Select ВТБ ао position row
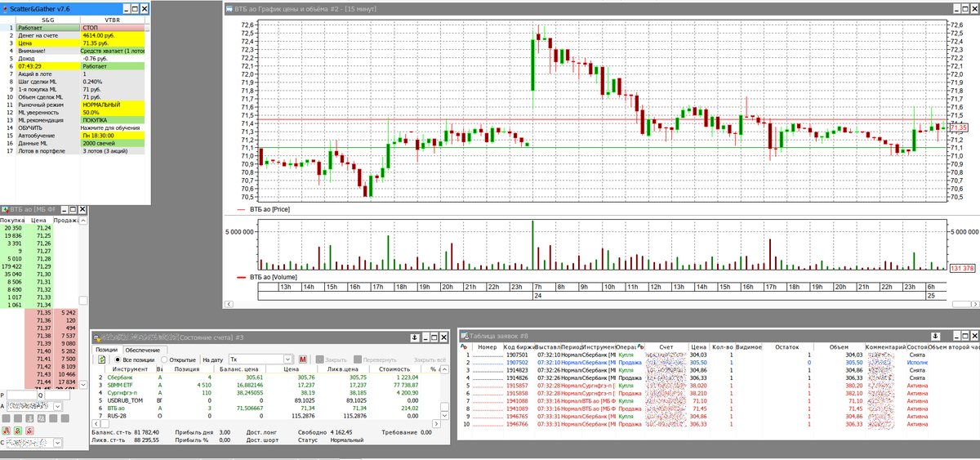 266,409
